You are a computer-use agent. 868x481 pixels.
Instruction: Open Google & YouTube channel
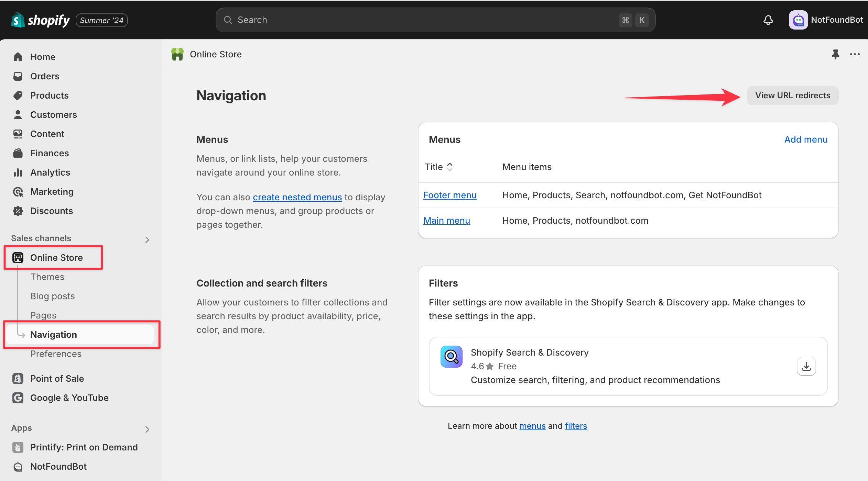[x=69, y=398]
